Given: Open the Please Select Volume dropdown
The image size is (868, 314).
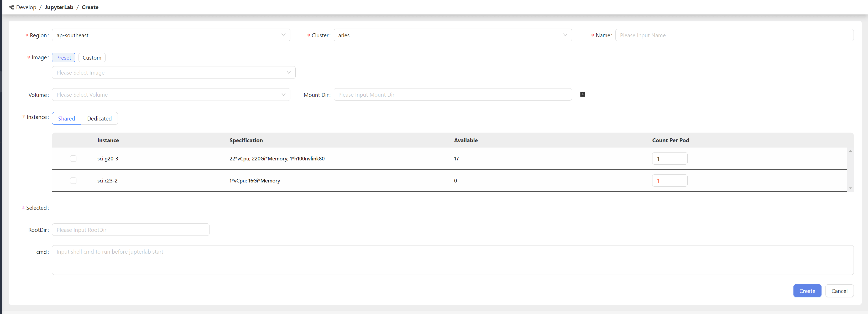Looking at the screenshot, I should click(171, 95).
